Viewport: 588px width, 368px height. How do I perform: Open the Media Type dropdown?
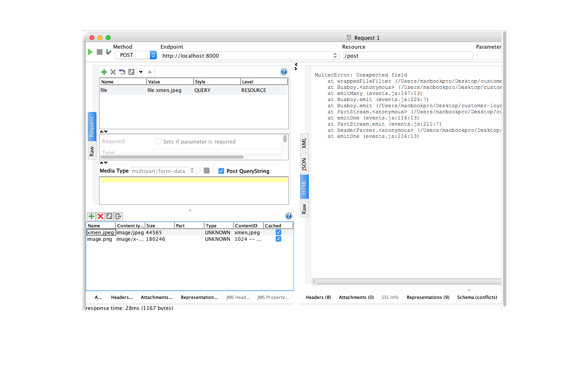[x=192, y=171]
